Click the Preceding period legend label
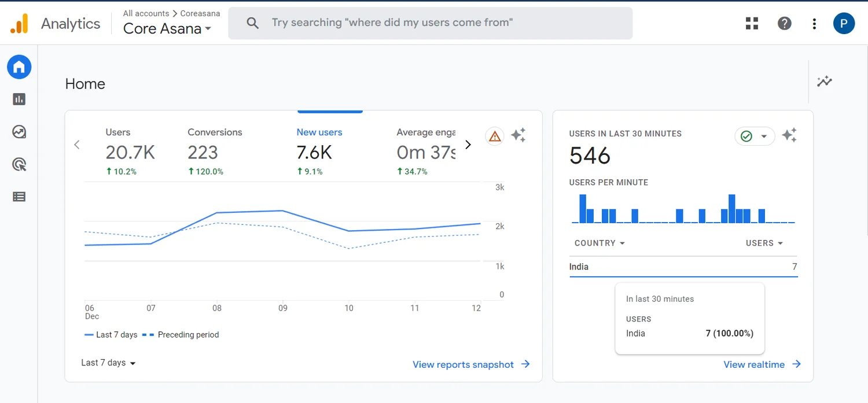The image size is (868, 403). point(188,335)
